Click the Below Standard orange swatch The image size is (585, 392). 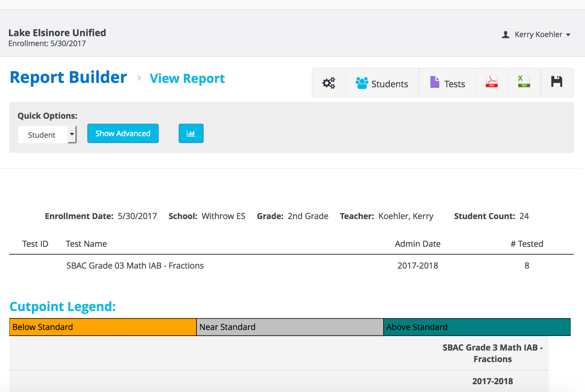pyautogui.click(x=103, y=327)
